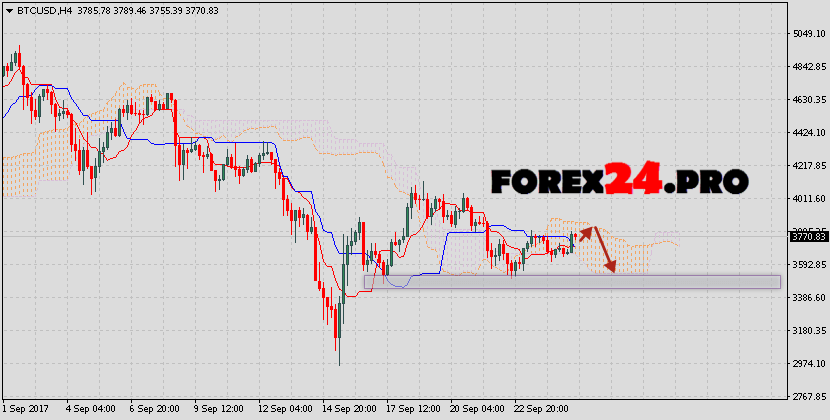The height and width of the screenshot is (420, 830).
Task: Select the 4842.85 price level label
Action: pyautogui.click(x=808, y=67)
